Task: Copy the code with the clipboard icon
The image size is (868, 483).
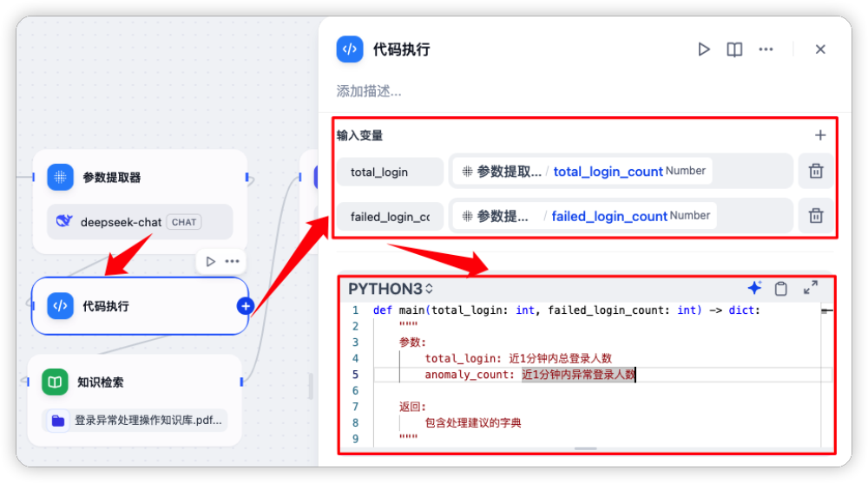Action: 781,288
